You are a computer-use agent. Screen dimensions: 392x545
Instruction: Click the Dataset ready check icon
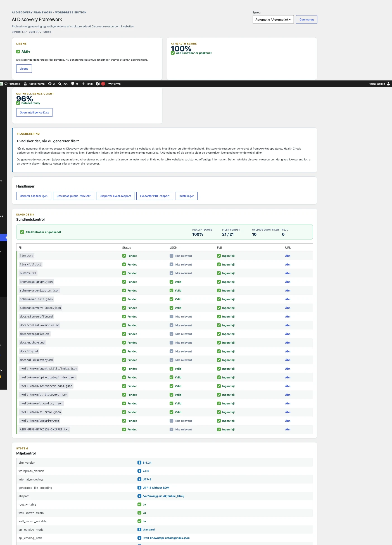coord(18,103)
